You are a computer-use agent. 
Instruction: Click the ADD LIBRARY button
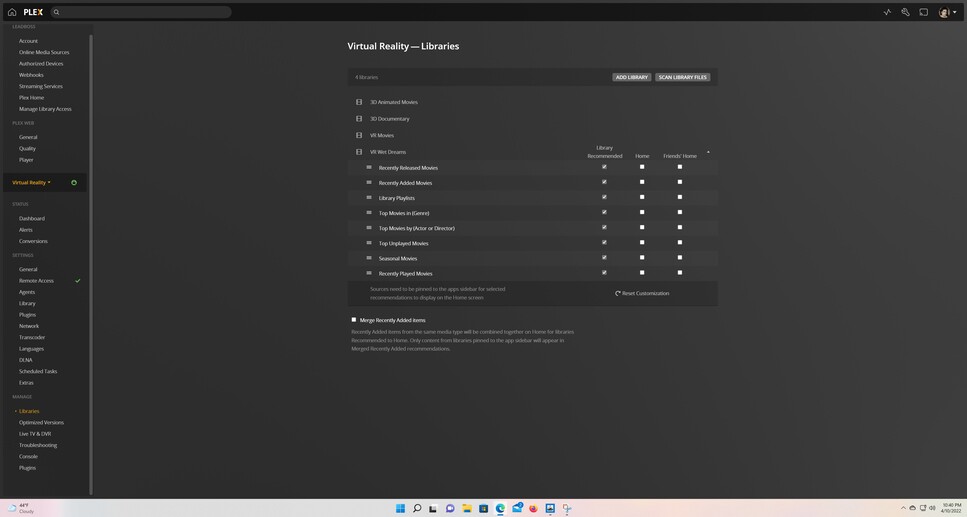pos(632,77)
